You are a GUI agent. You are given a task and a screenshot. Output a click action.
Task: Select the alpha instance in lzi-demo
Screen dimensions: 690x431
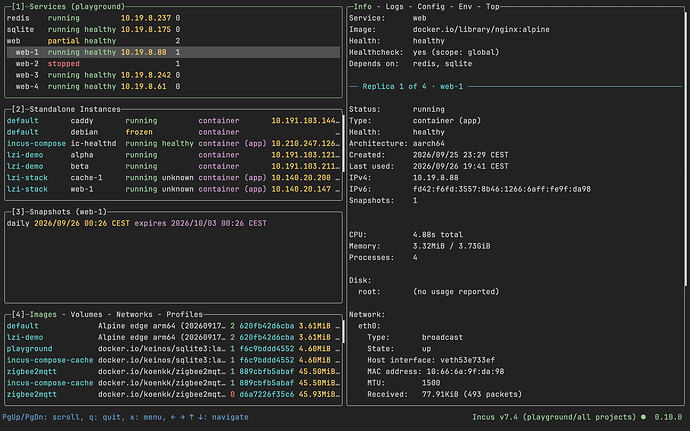point(173,155)
